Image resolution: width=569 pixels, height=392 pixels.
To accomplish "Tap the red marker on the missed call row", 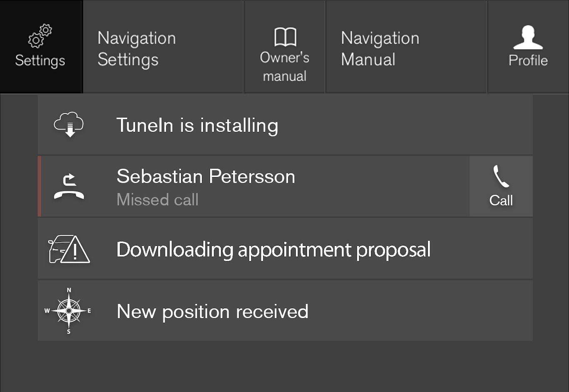I will pos(40,187).
